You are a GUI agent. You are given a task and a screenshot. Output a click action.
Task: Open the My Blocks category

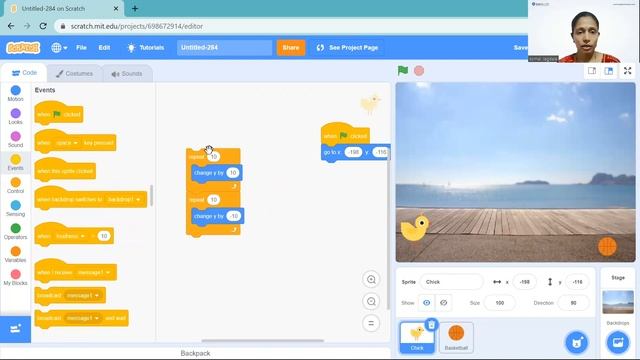click(16, 277)
